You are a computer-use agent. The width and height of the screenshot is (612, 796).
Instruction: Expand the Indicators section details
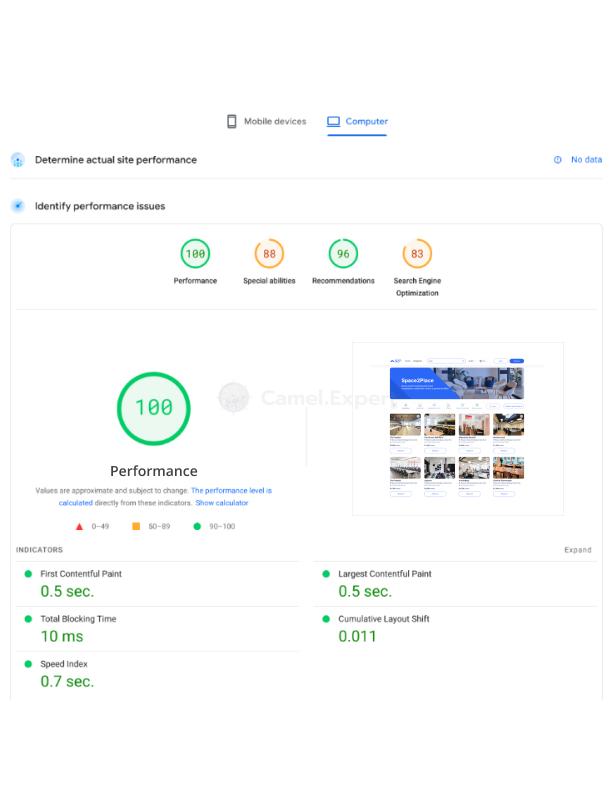(577, 550)
